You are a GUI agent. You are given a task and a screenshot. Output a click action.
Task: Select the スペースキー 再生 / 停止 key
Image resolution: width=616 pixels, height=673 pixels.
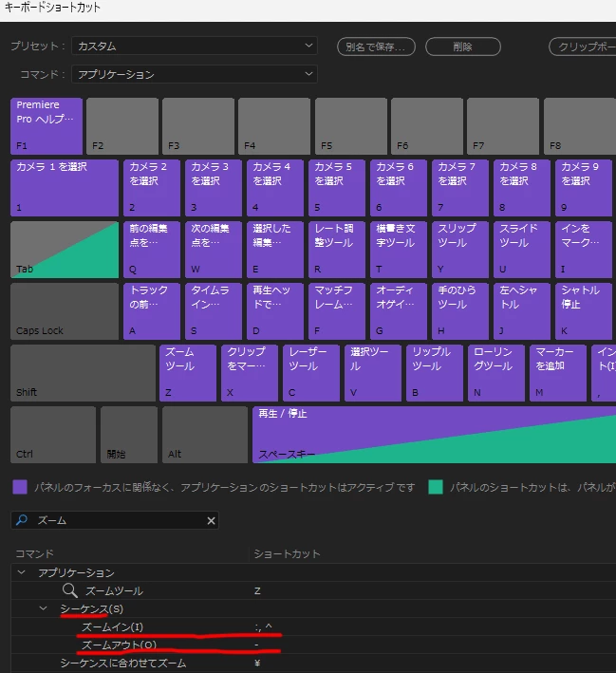[434, 435]
